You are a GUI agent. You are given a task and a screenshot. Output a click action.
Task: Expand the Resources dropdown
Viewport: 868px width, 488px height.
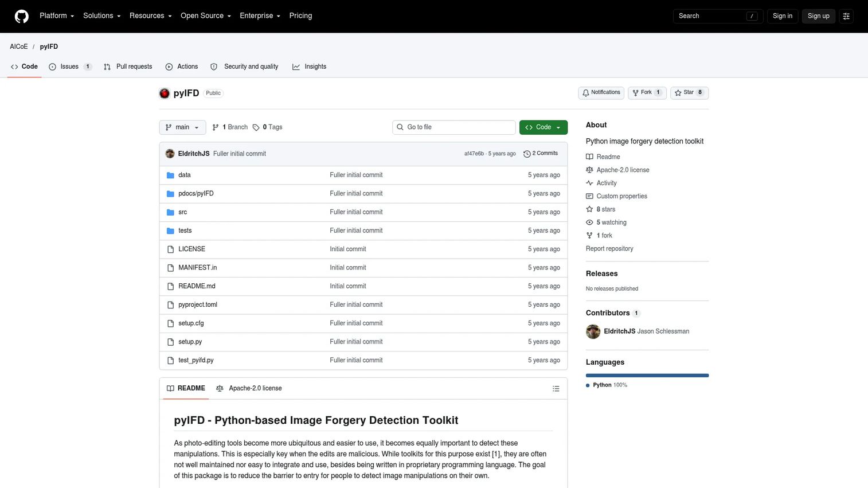click(150, 16)
